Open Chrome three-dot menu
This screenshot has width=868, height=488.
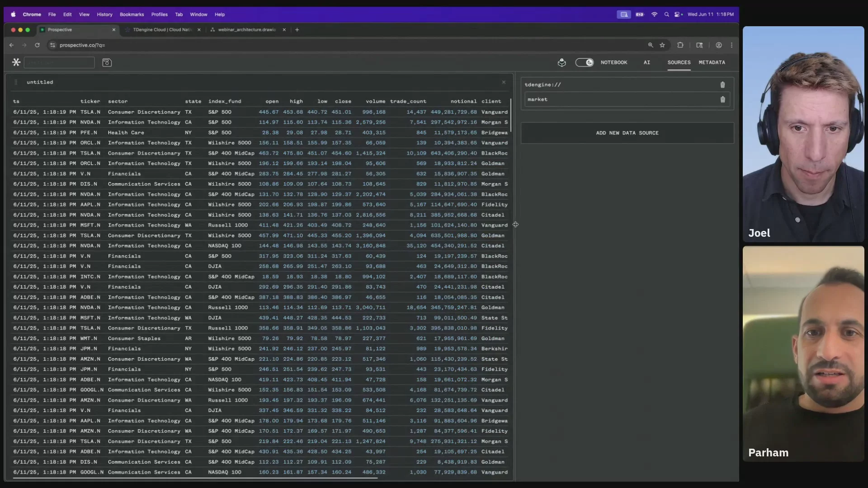coord(731,45)
